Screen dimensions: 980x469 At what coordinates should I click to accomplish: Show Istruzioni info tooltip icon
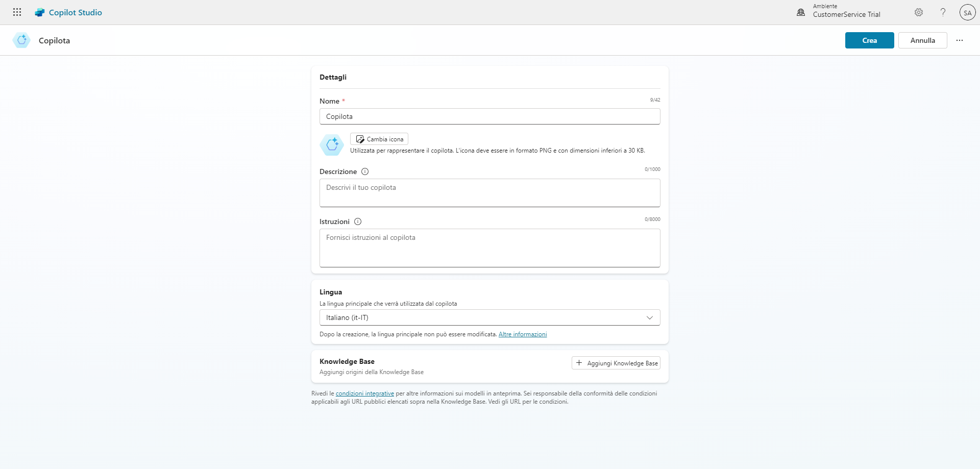click(358, 221)
